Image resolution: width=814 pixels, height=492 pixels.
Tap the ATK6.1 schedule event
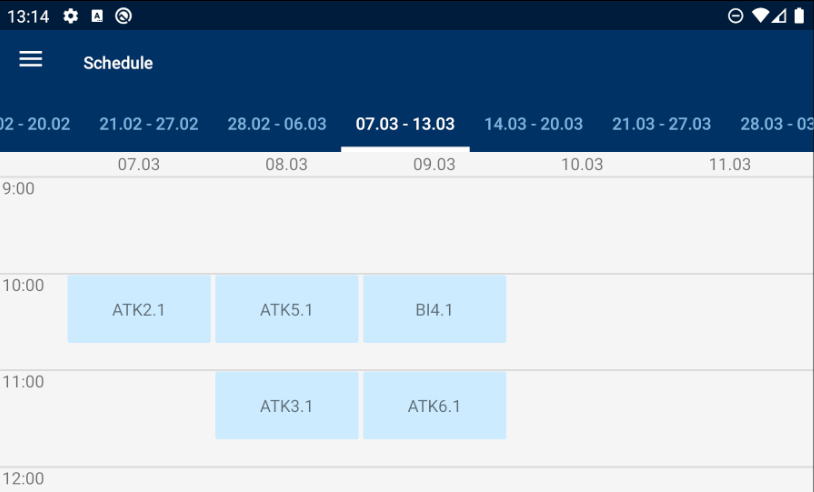(x=434, y=406)
